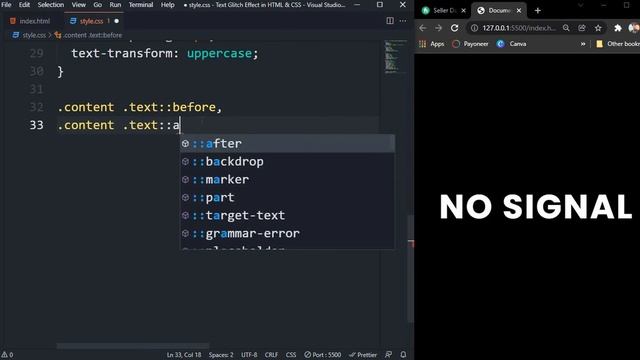Close the Document browser tab
The image size is (640, 360).
[519, 11]
